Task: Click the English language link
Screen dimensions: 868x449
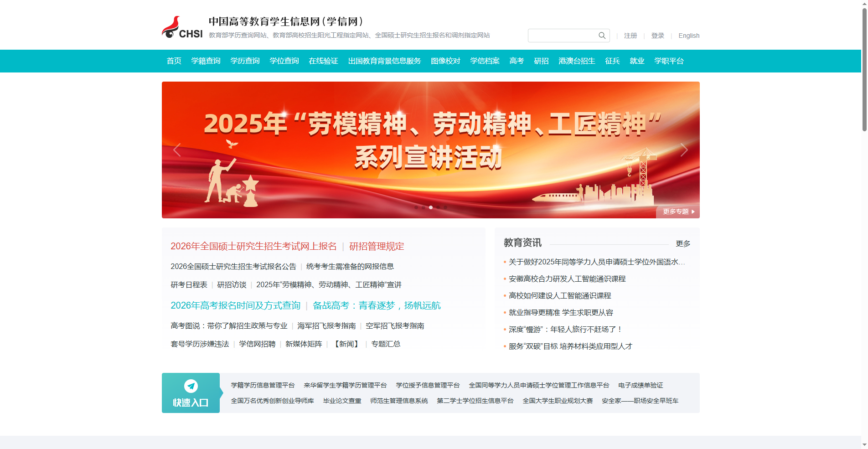Action: tap(688, 35)
